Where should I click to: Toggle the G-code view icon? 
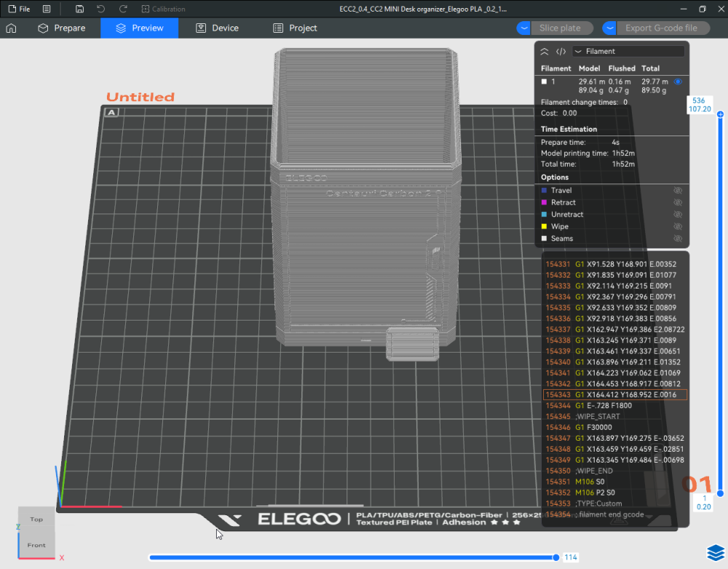(x=561, y=52)
